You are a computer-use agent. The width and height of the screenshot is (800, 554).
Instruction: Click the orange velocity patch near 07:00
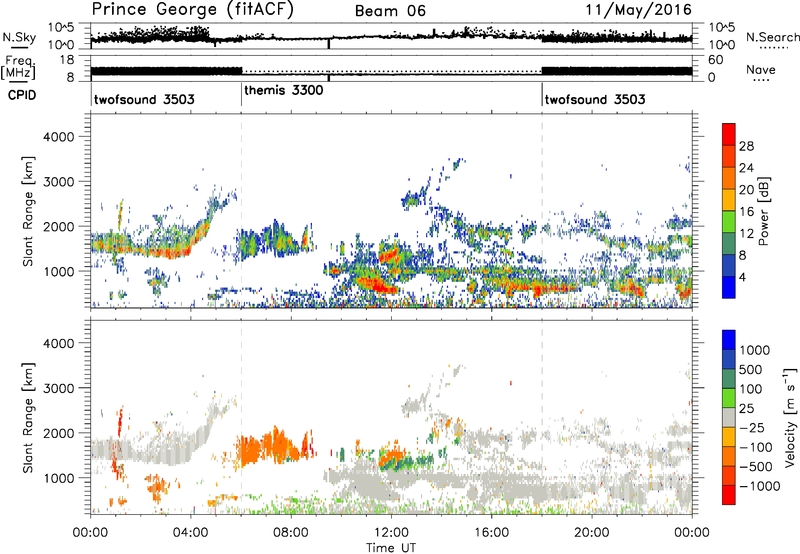(268, 448)
